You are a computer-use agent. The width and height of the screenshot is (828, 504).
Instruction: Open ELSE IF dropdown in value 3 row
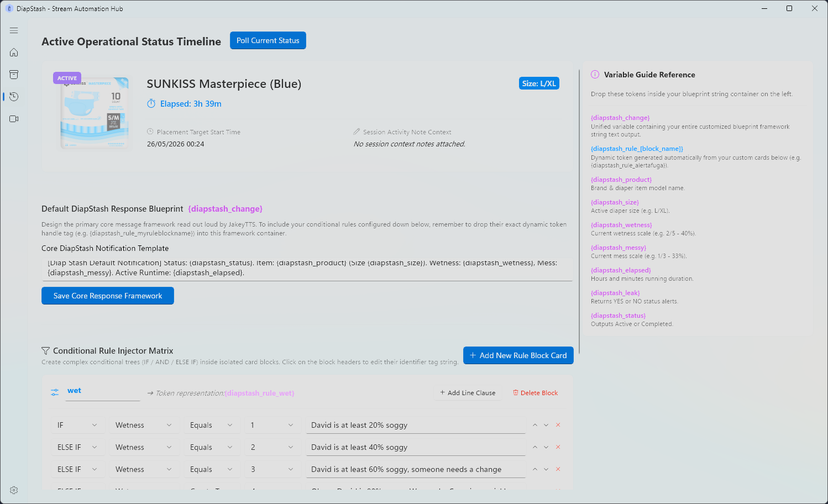(x=77, y=469)
